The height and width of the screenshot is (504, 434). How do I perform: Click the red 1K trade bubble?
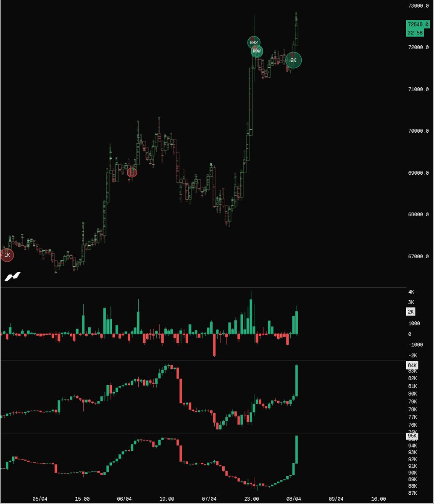point(7,255)
